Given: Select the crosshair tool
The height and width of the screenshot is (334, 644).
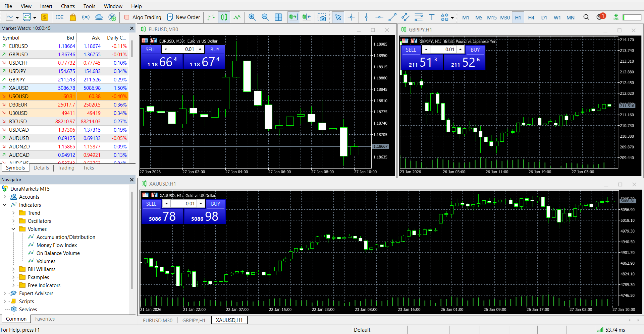Looking at the screenshot, I should point(351,17).
